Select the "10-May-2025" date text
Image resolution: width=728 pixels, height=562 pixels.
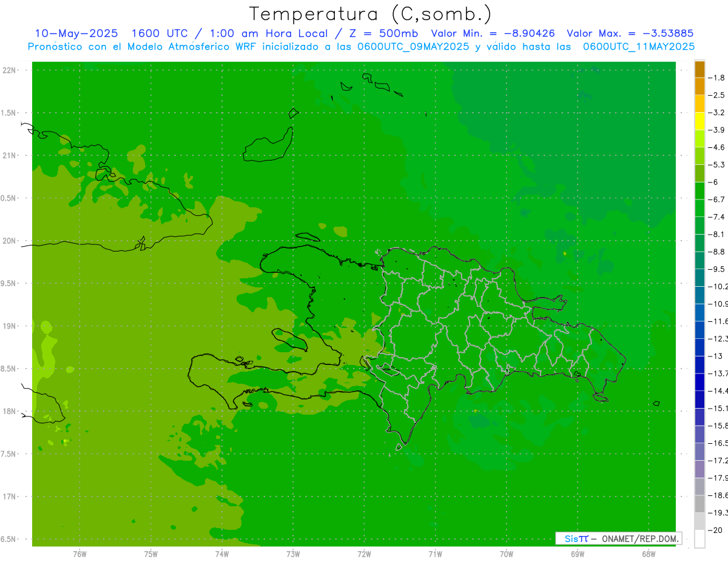tap(76, 33)
